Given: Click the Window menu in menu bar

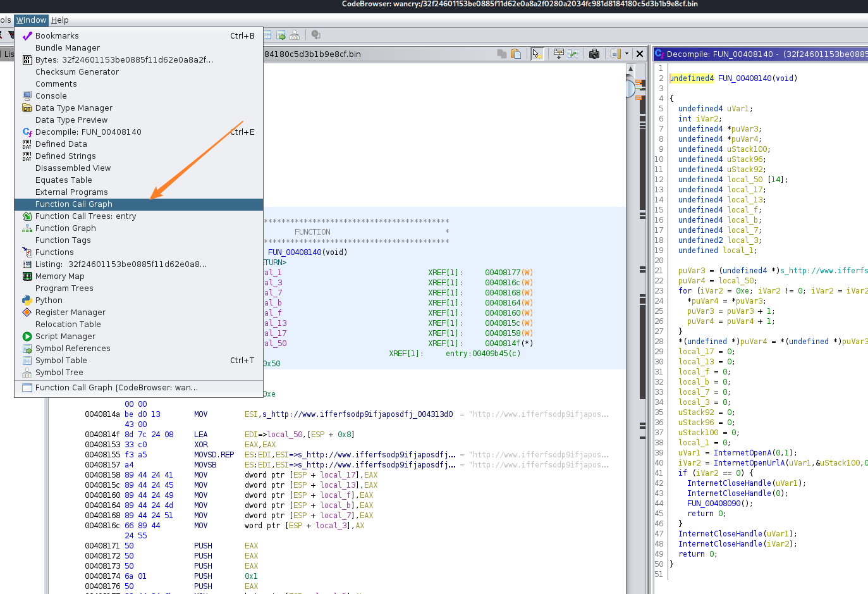Looking at the screenshot, I should [x=31, y=20].
